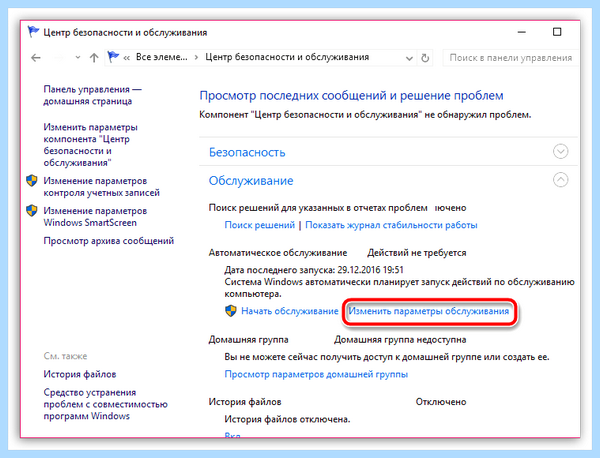
Task: Open 'Просмотр параметров домашней группы' link
Action: point(316,374)
